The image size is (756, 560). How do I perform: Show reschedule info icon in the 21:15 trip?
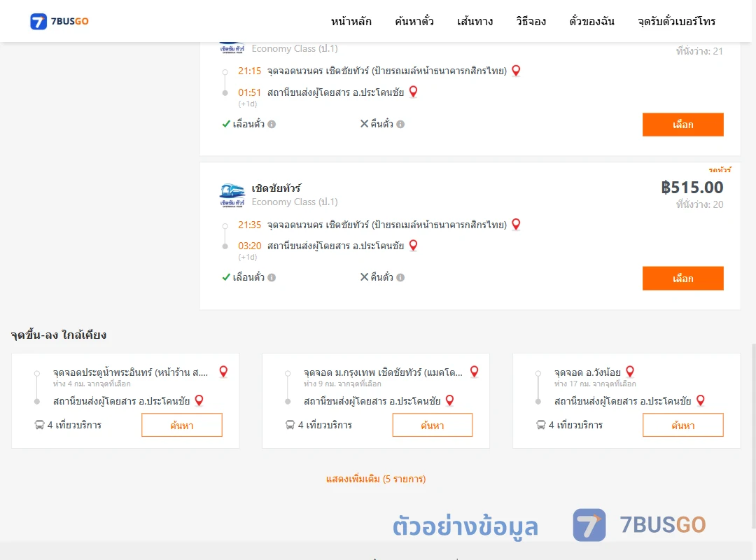coord(272,125)
